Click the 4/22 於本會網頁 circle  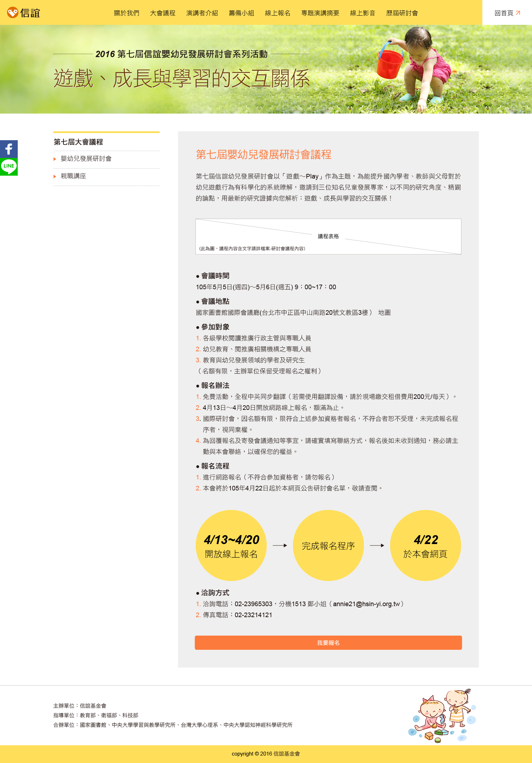[x=426, y=545]
